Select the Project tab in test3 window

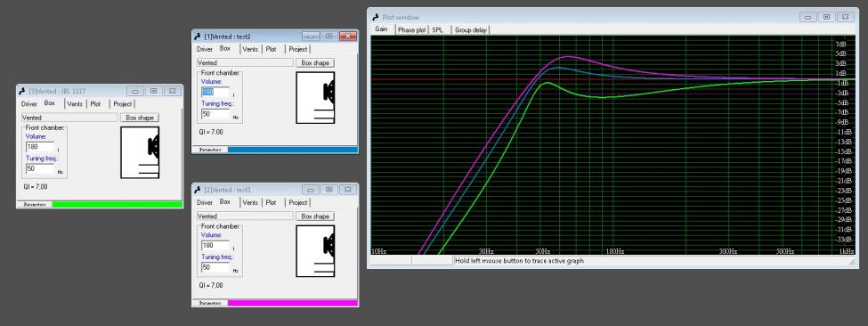click(298, 202)
